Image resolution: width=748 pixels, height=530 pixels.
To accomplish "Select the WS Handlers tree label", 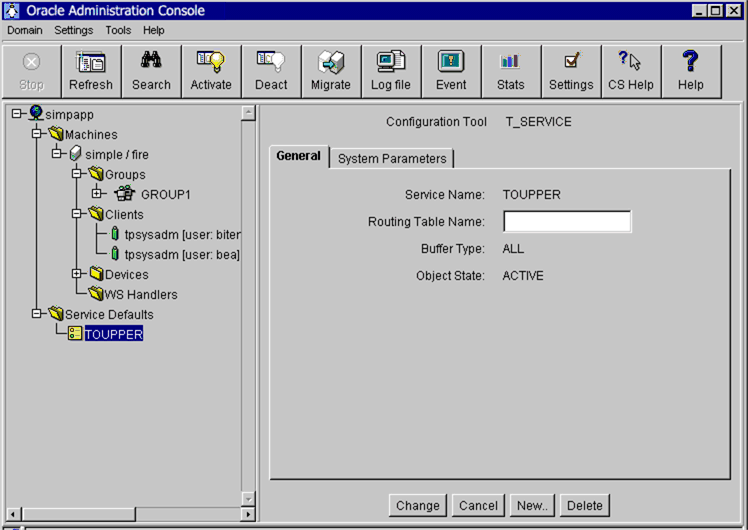I will click(x=141, y=294).
